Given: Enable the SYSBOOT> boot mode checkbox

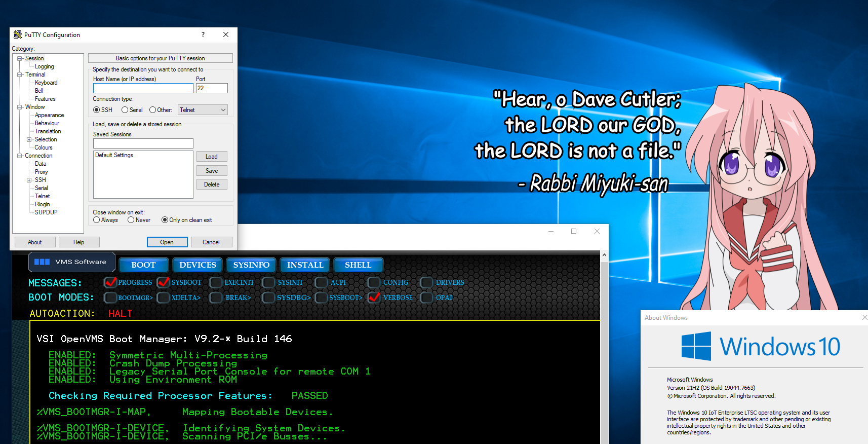Looking at the screenshot, I should point(321,298).
